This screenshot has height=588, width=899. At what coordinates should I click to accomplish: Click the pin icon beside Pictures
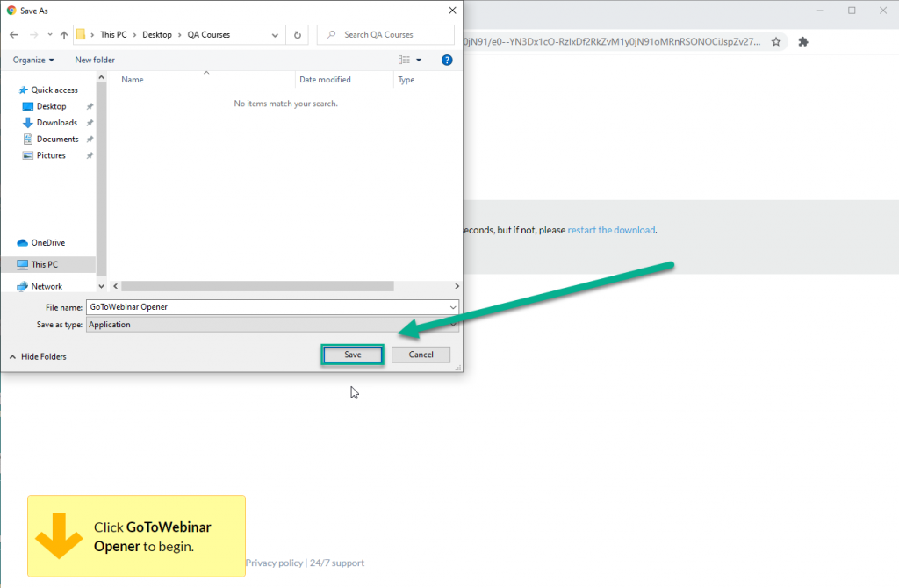click(x=90, y=155)
